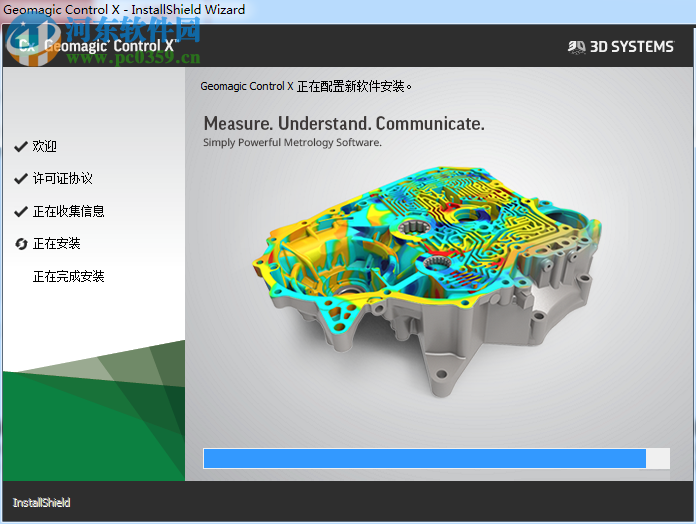
Task: Click the 3D Systems logo in header
Action: pos(621,47)
